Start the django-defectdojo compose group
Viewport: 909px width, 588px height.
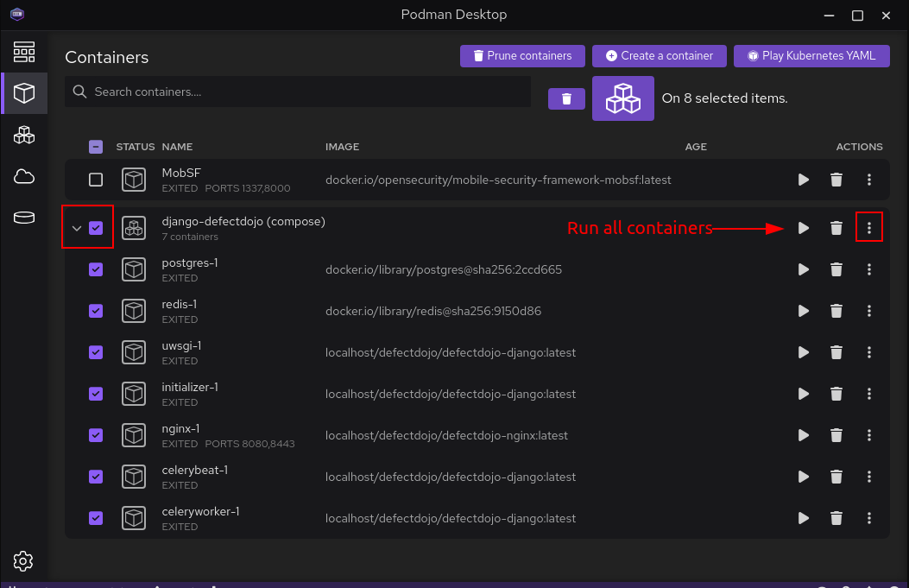coord(803,227)
